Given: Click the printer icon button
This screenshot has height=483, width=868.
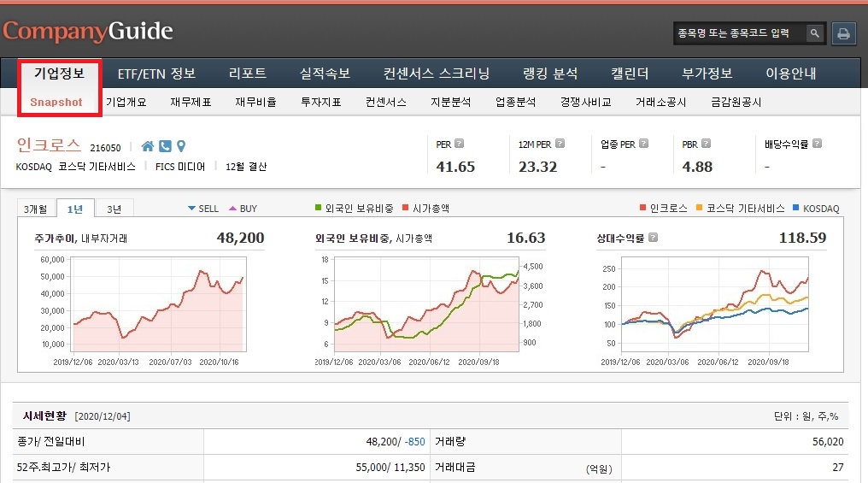Looking at the screenshot, I should (x=843, y=34).
